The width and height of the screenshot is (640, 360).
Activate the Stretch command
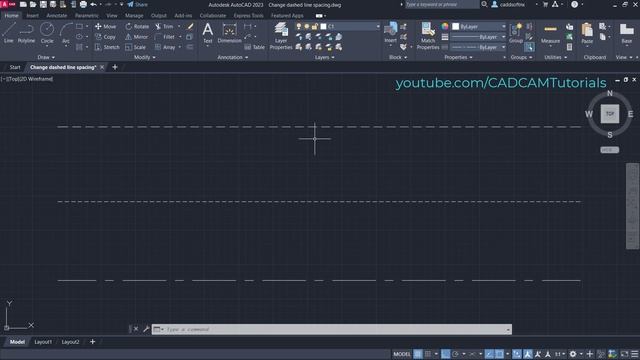(x=107, y=47)
